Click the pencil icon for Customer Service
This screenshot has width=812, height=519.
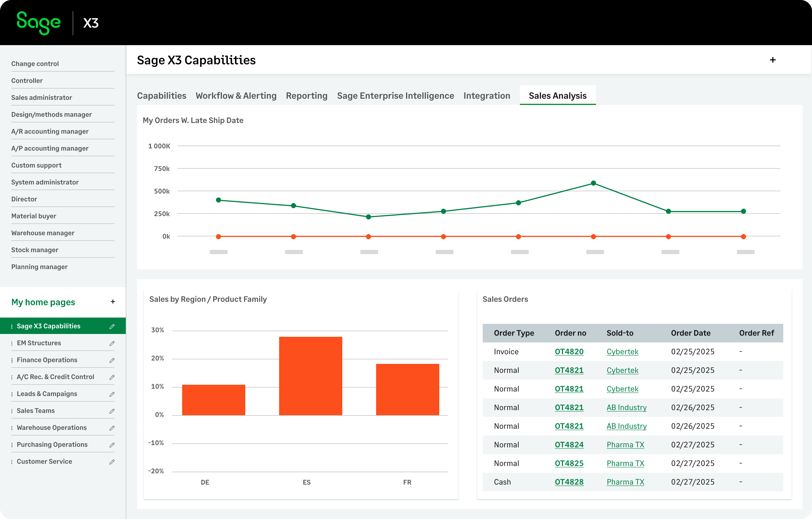(112, 462)
